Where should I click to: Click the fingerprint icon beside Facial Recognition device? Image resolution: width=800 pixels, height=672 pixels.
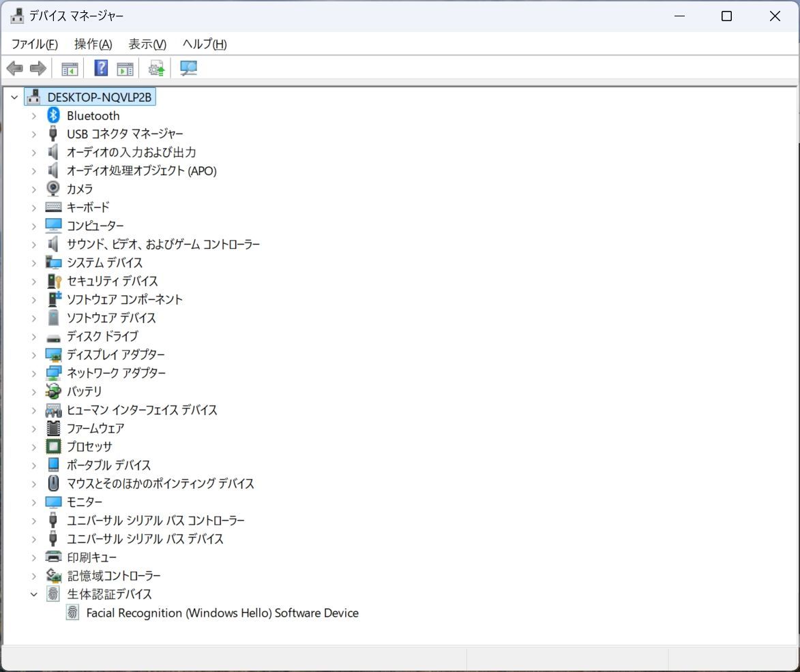coord(72,613)
